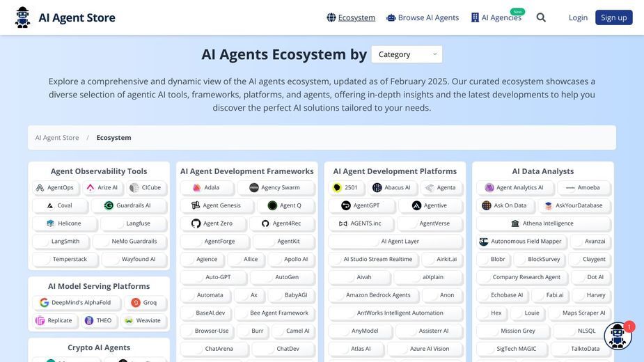Open the ChatDev framework chip

click(x=283, y=349)
